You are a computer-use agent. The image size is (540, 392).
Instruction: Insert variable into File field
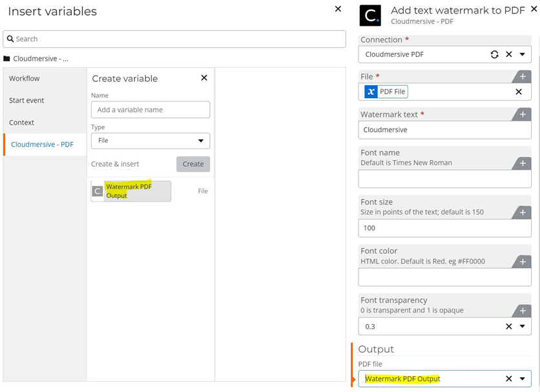click(x=523, y=76)
